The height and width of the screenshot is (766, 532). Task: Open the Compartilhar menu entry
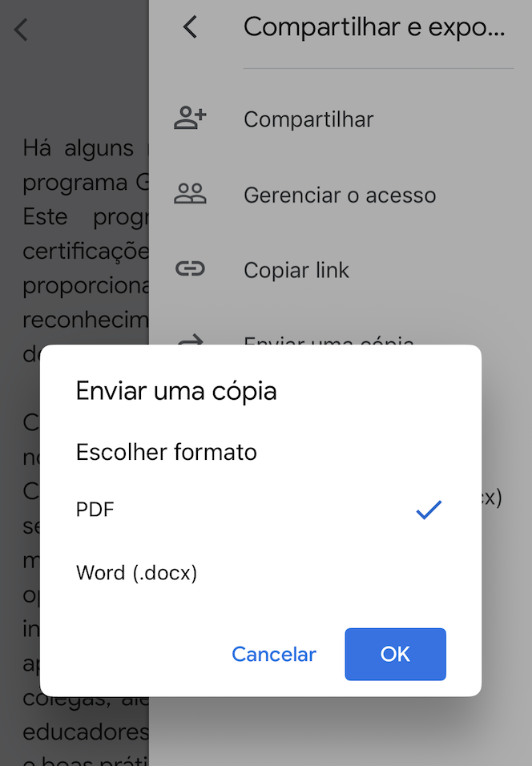(x=308, y=119)
